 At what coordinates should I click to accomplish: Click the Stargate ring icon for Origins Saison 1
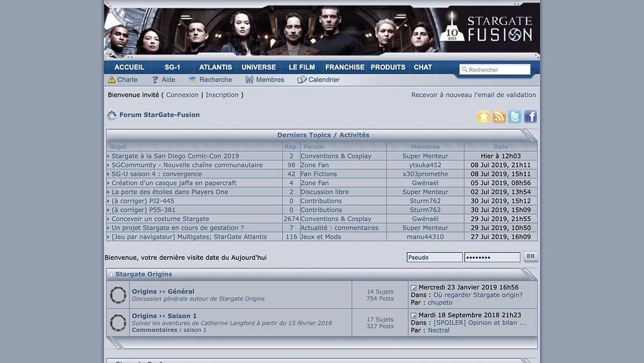tap(118, 322)
